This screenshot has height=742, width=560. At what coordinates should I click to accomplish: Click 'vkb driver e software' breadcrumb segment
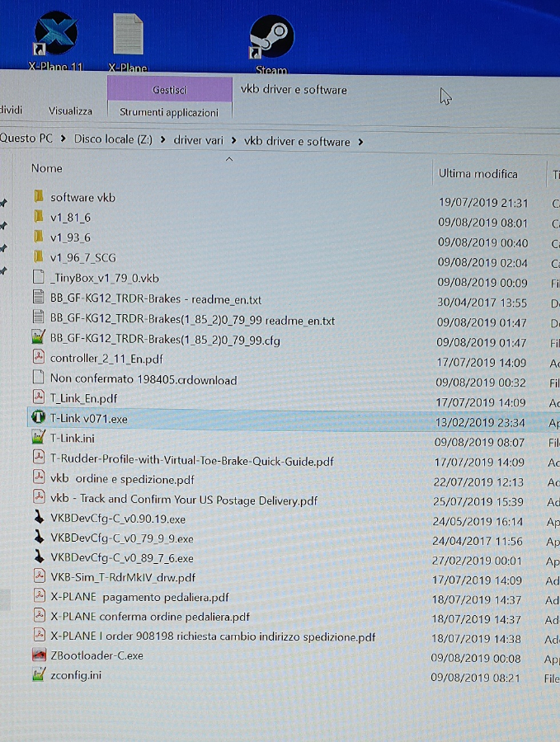pyautogui.click(x=297, y=142)
